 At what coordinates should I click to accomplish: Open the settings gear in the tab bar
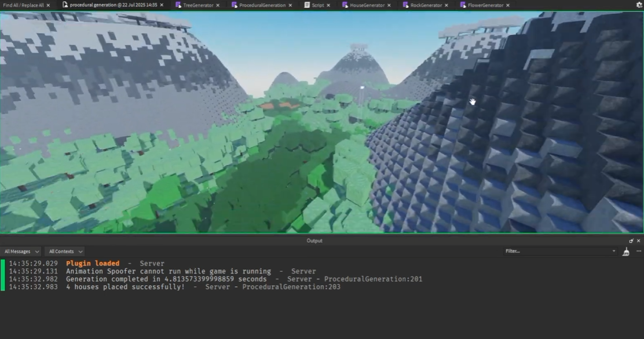coord(639,5)
